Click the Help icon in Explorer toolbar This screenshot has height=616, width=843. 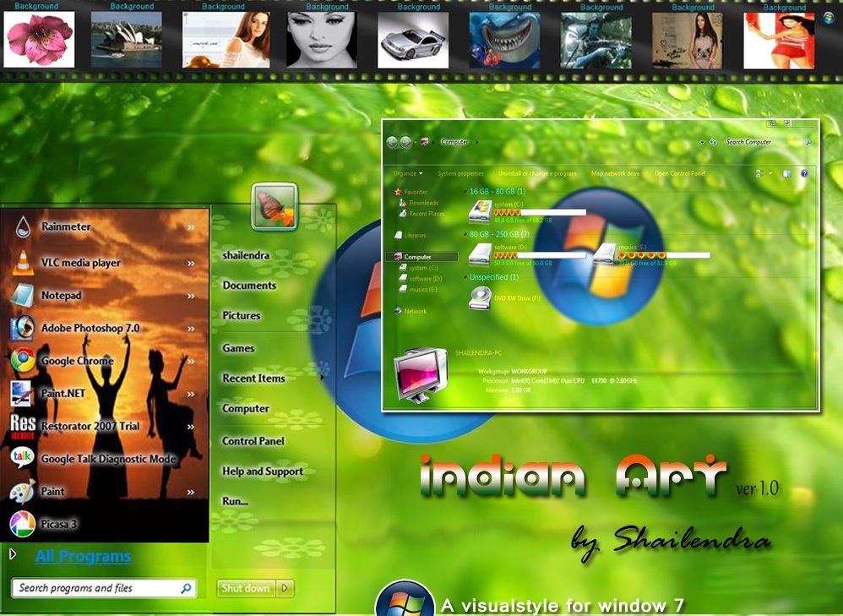805,174
